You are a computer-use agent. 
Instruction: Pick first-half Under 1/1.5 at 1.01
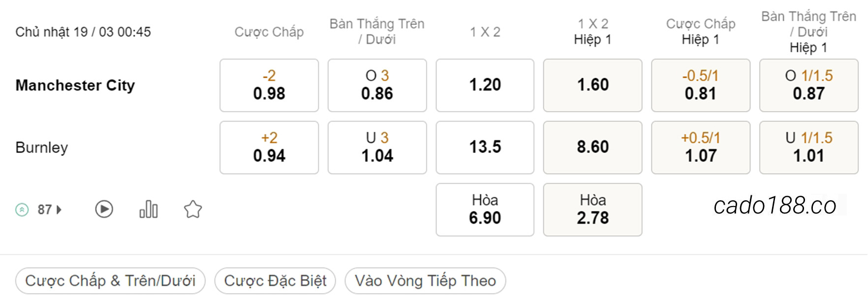point(809,148)
